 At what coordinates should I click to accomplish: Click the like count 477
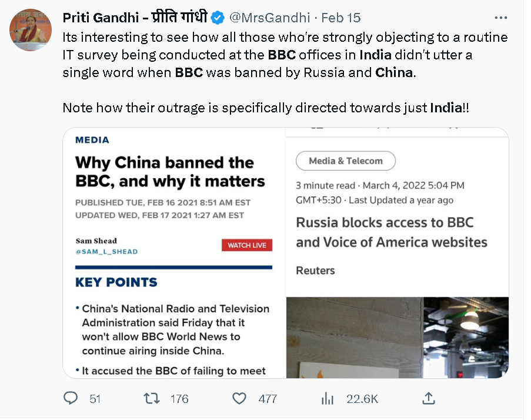coord(268,399)
